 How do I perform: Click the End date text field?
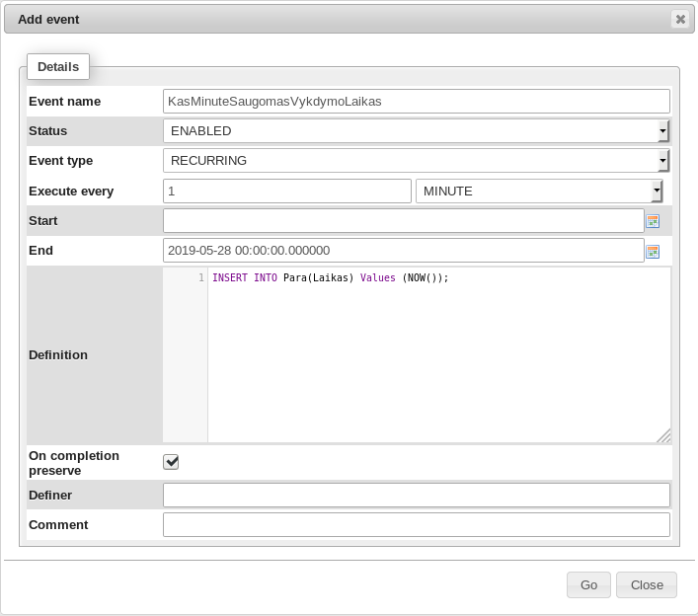(x=403, y=251)
